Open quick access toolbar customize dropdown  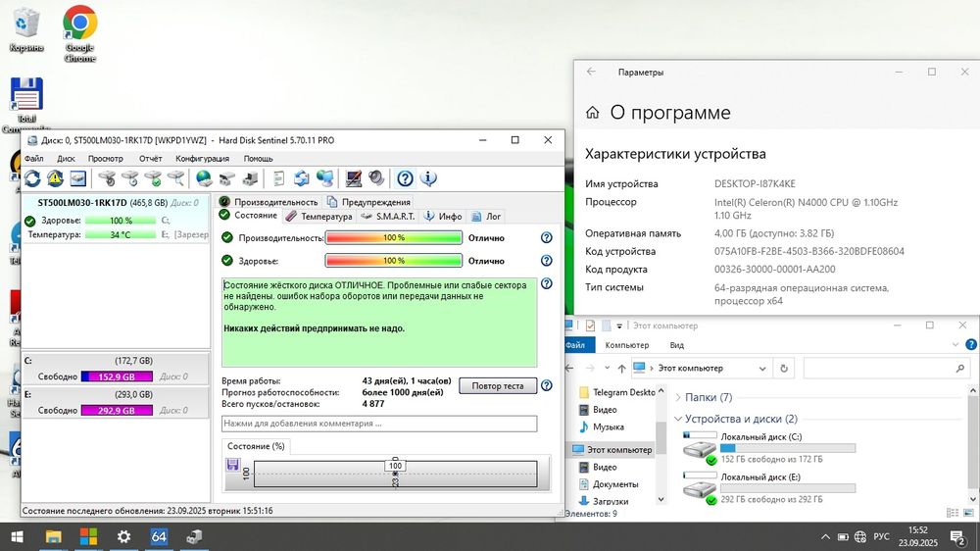[619, 326]
